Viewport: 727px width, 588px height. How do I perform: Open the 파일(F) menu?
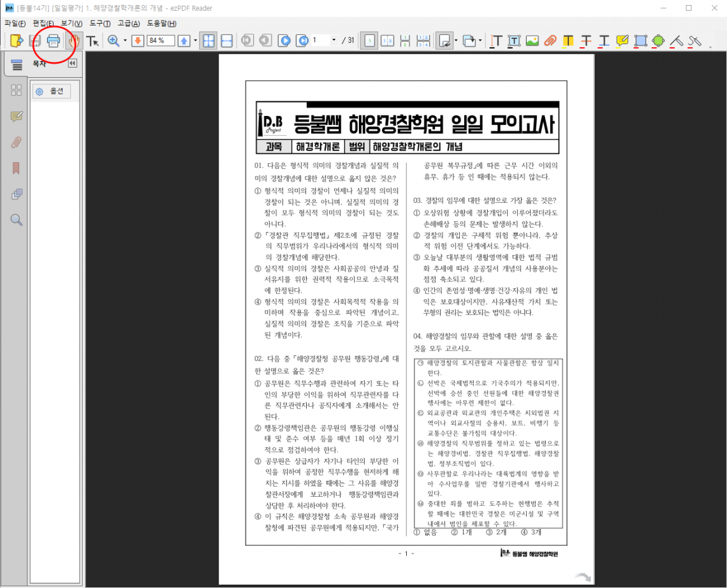(x=15, y=23)
